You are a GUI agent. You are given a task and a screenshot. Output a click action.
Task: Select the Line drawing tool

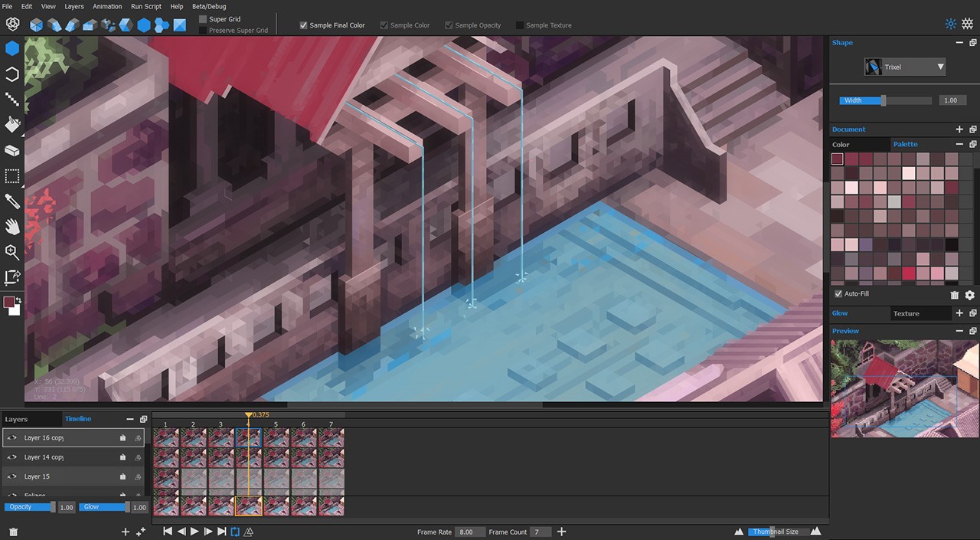click(12, 99)
